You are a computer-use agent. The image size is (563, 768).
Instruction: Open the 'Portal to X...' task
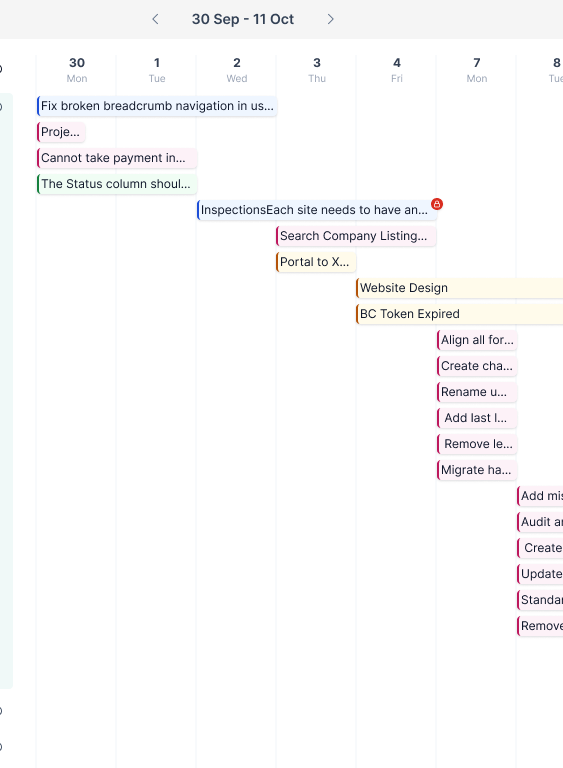(x=316, y=262)
